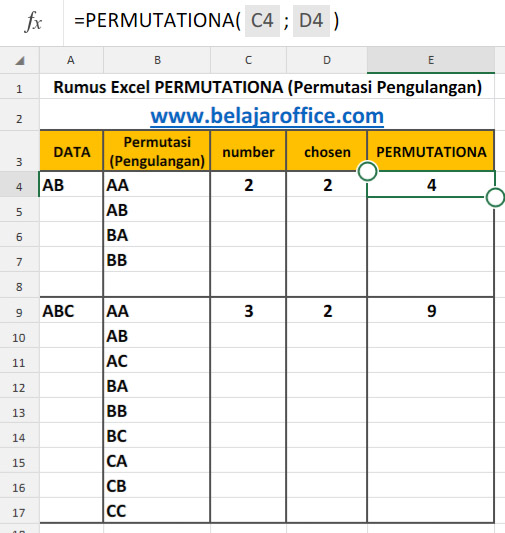Select column E header

[431, 60]
